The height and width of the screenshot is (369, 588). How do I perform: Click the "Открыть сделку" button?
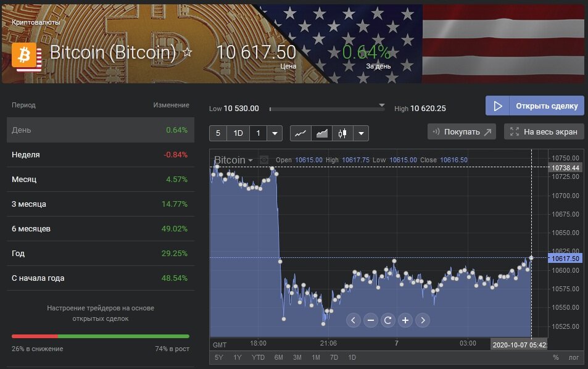pyautogui.click(x=534, y=106)
